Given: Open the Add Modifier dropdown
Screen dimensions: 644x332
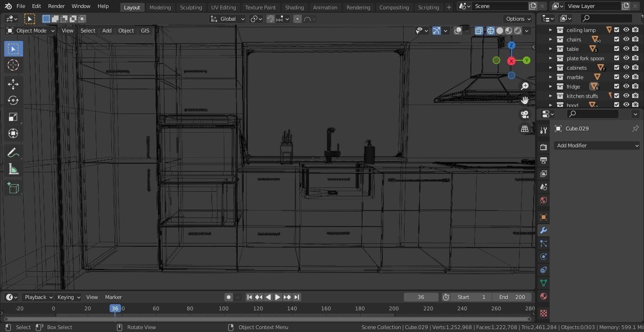Looking at the screenshot, I should 597,146.
